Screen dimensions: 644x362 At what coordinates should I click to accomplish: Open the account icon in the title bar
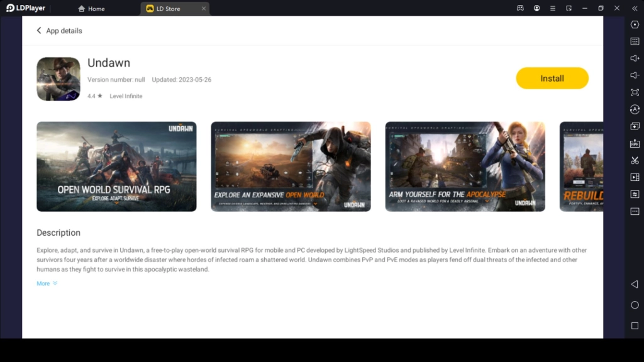pos(536,8)
